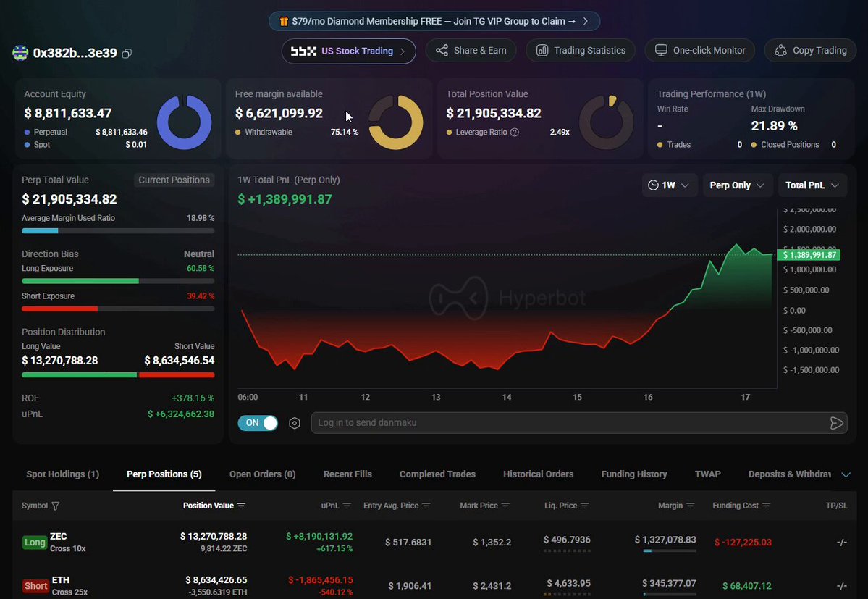Start Copy Trading

[810, 51]
